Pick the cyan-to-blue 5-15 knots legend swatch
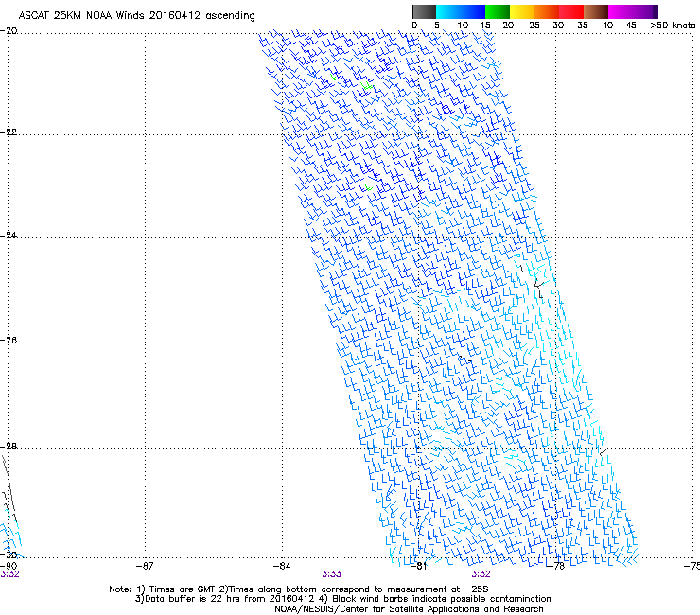 click(461, 11)
